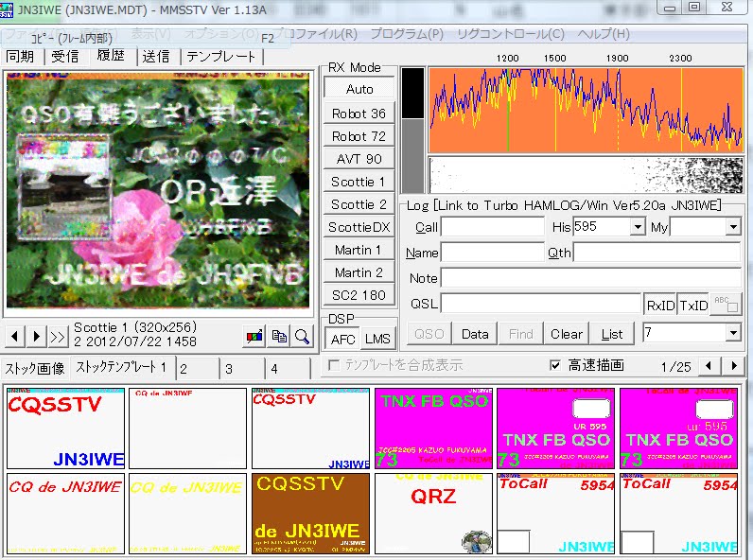Click the orange spectrum display
Viewport: 753px width, 560px height.
tap(586, 110)
